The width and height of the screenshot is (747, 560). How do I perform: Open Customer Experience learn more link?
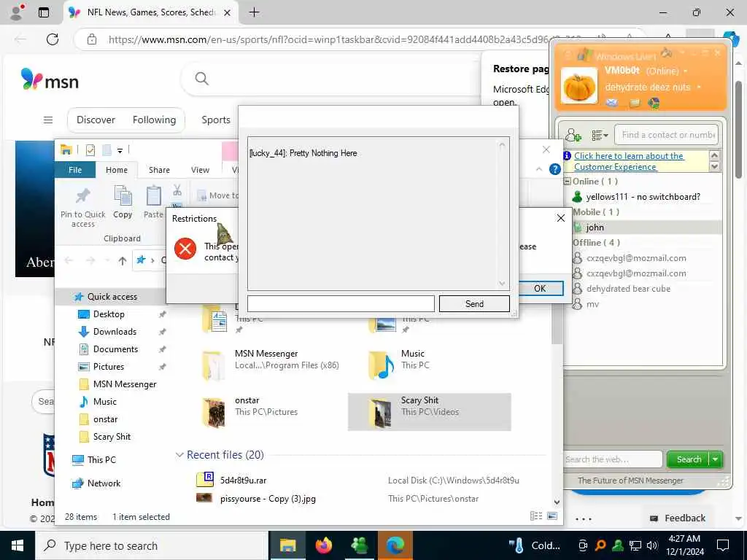(629, 161)
